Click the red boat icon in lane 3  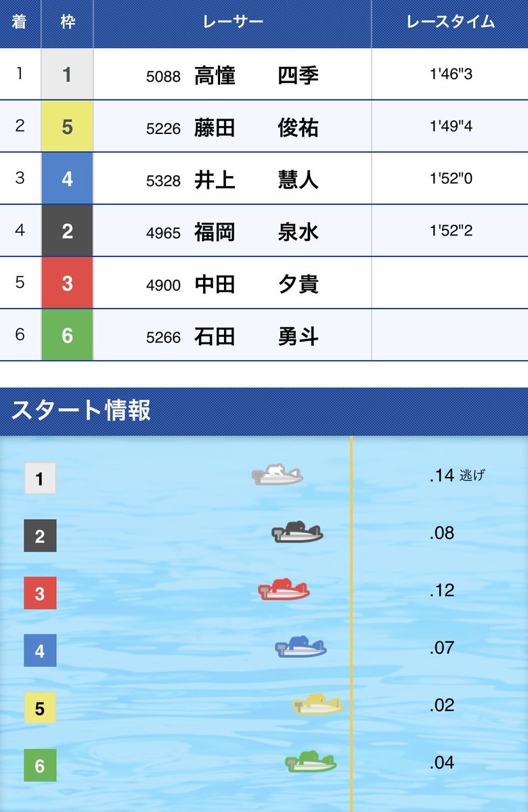tap(284, 590)
